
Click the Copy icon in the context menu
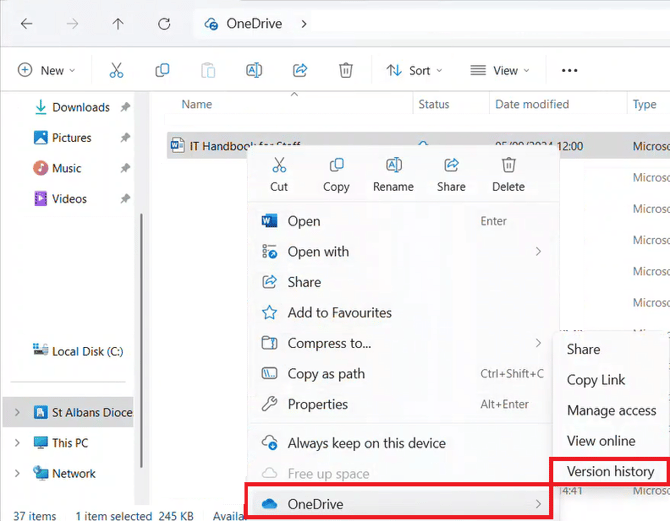336,166
